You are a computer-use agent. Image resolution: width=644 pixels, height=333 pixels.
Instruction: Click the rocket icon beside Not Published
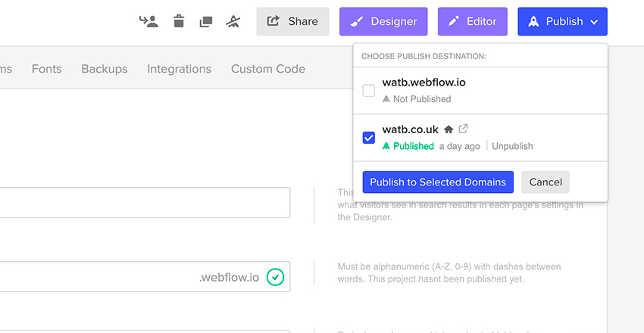386,99
